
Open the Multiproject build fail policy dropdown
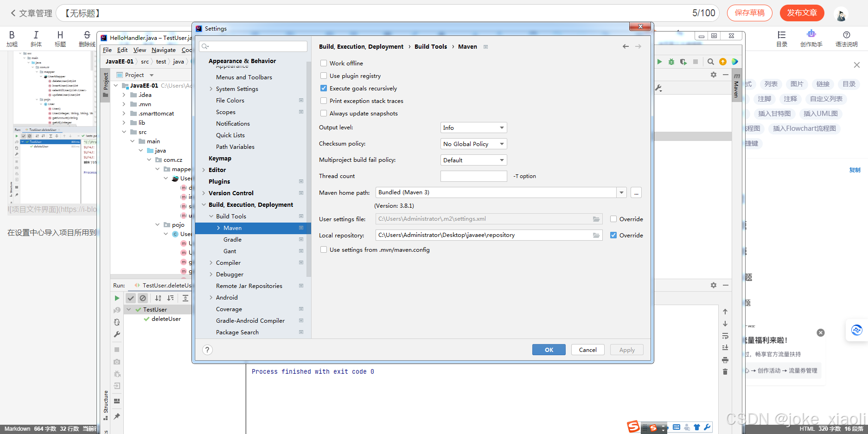(x=473, y=160)
